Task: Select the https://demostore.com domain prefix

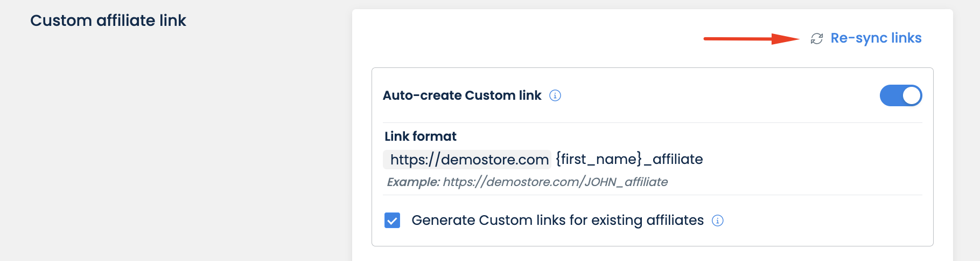Action: (468, 160)
